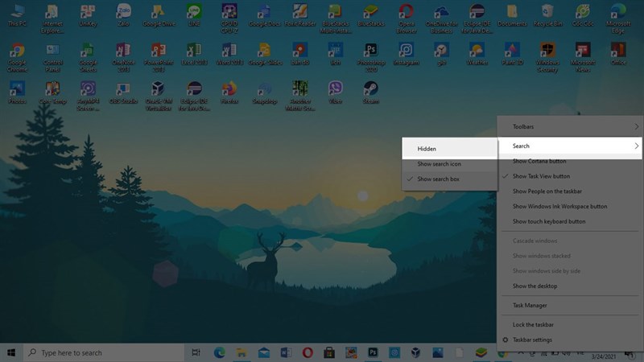Viewport: 644px width, 362px height.
Task: Select the LINE desktop icon
Action: pos(194,15)
